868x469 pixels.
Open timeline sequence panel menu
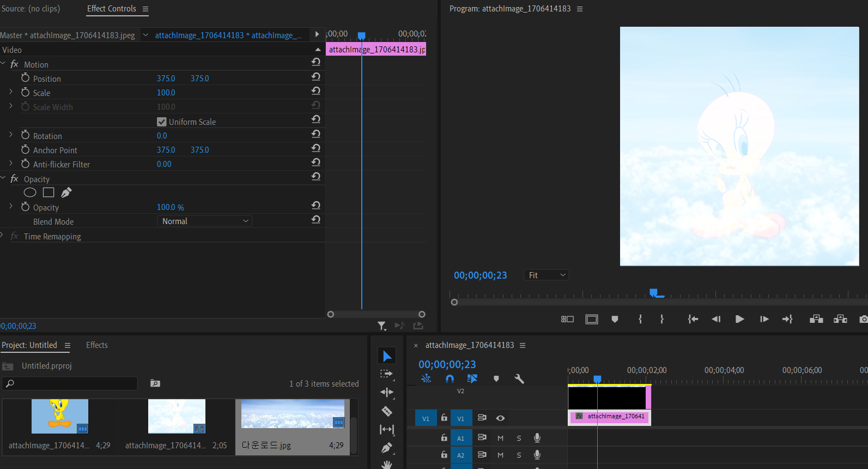pos(523,345)
